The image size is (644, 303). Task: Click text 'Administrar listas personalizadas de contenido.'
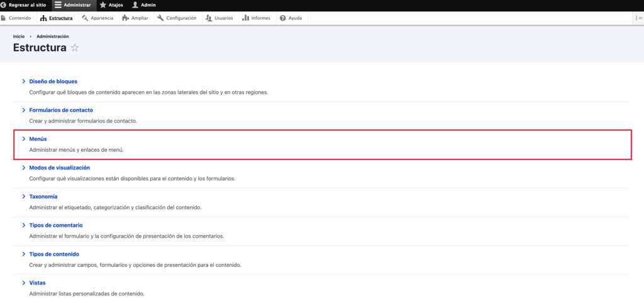click(x=87, y=294)
